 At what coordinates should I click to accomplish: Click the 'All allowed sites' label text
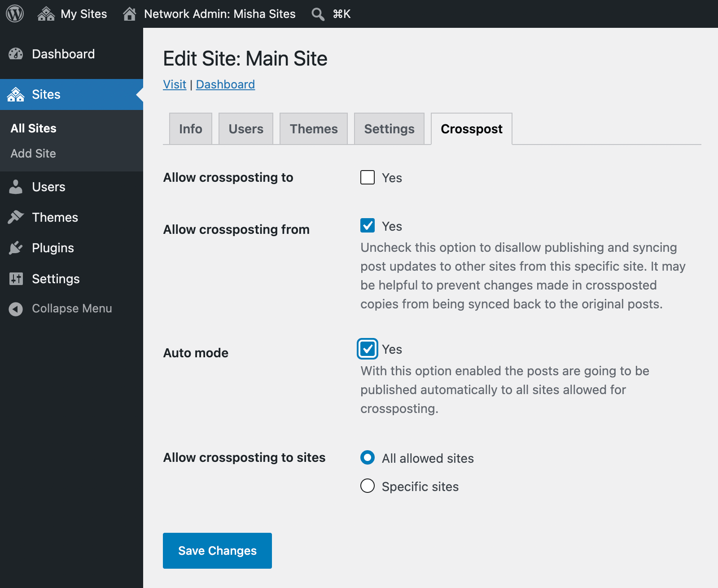pyautogui.click(x=428, y=458)
